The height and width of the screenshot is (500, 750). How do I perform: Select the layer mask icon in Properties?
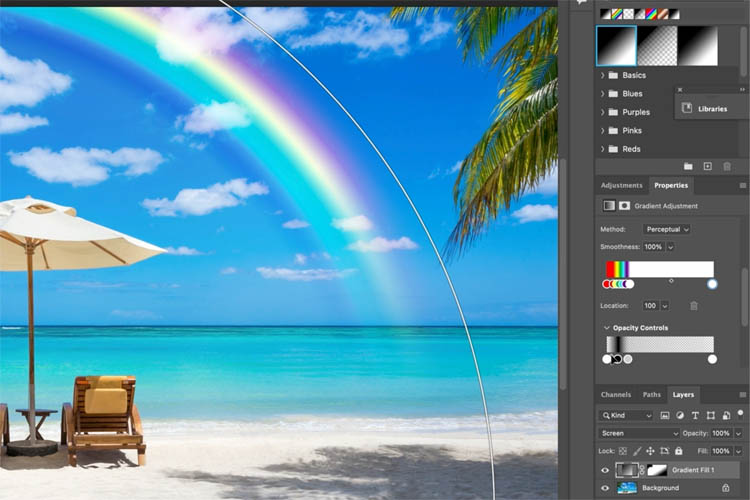tap(624, 206)
